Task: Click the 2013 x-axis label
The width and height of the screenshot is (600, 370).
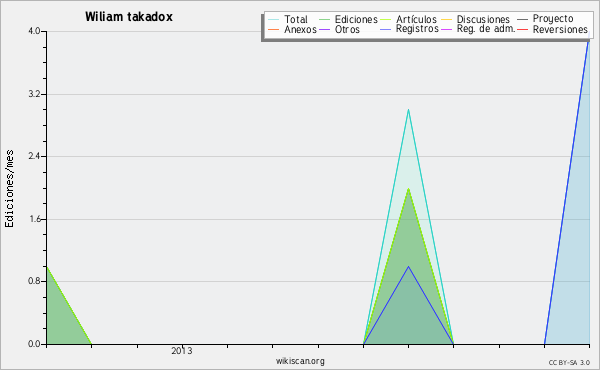Action: click(x=182, y=351)
